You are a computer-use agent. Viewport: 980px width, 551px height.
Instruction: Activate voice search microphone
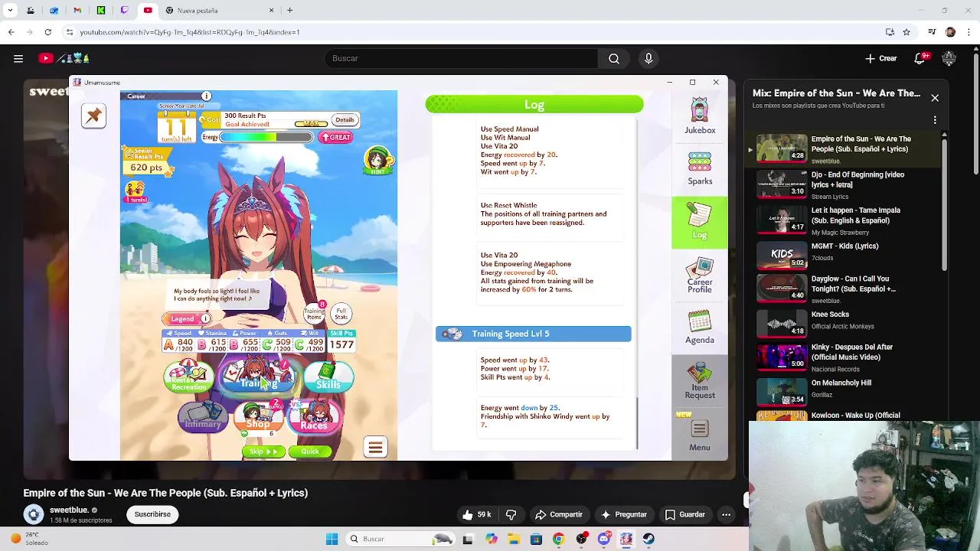click(x=648, y=58)
